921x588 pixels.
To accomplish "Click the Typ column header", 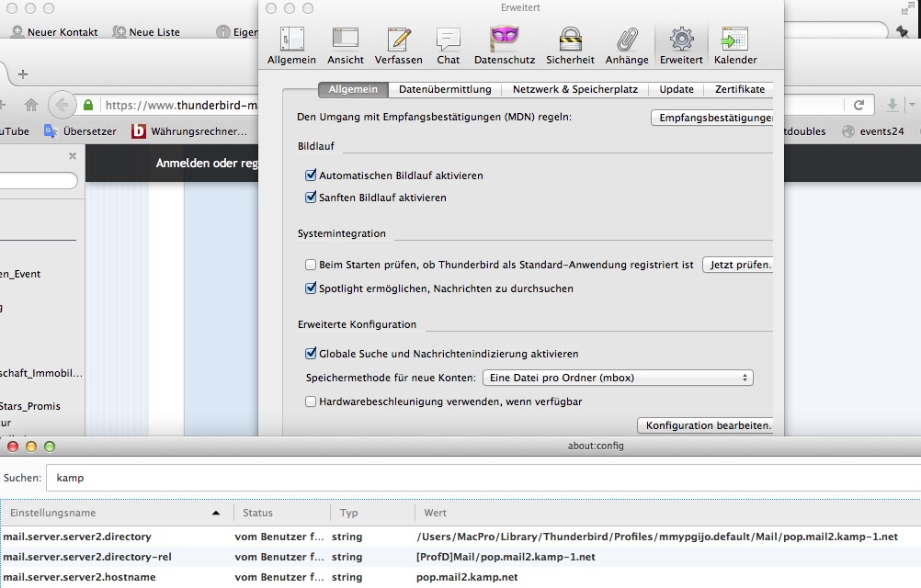I will 372,513.
